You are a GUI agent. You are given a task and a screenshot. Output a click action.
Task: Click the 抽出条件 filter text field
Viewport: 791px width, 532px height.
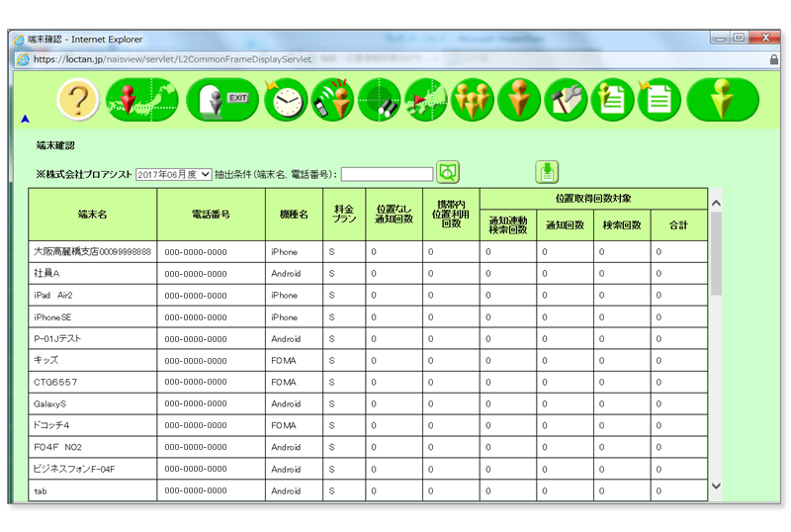click(387, 175)
